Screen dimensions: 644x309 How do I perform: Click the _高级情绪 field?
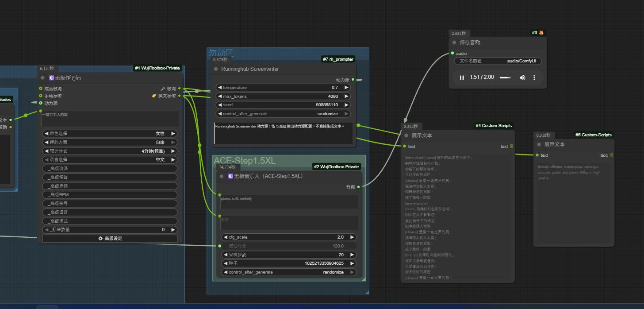pyautogui.click(x=110, y=177)
